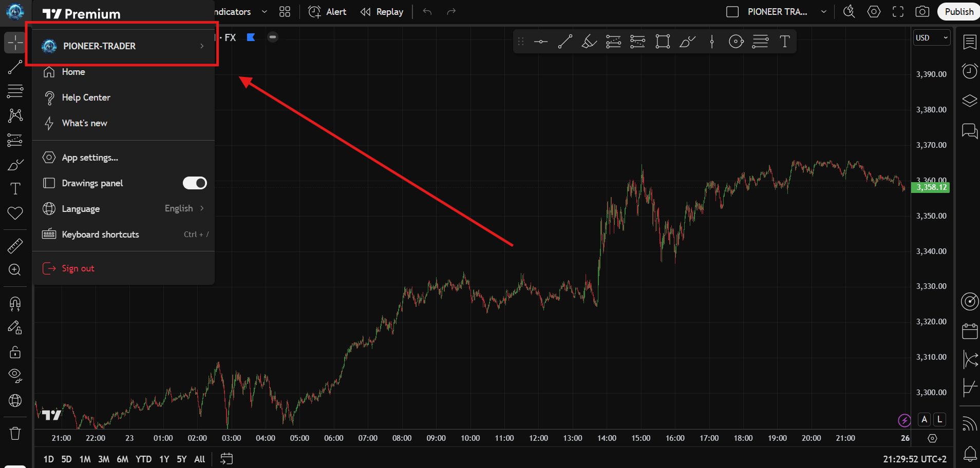Open the watchlist panel icon
980x468 pixels.
click(970, 42)
